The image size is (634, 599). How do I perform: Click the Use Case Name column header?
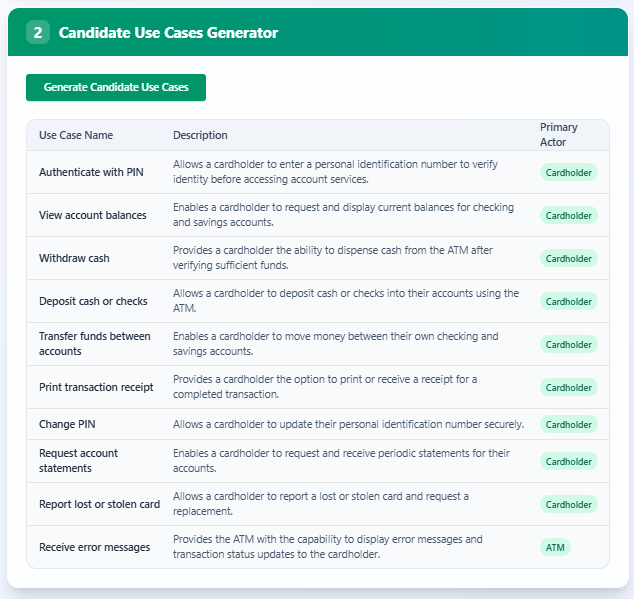coord(76,135)
